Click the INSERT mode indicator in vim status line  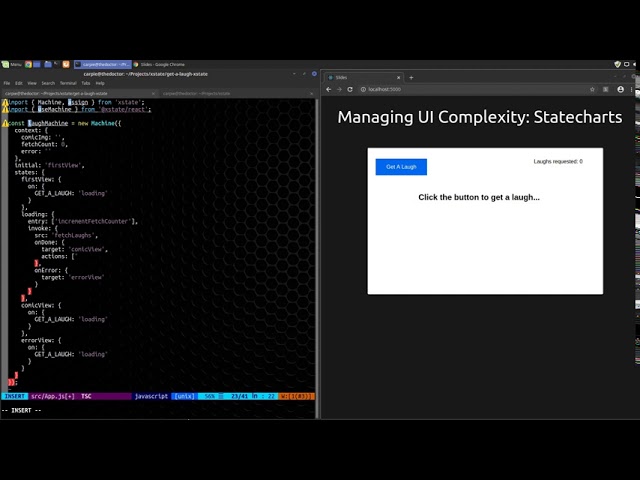[x=15, y=396]
